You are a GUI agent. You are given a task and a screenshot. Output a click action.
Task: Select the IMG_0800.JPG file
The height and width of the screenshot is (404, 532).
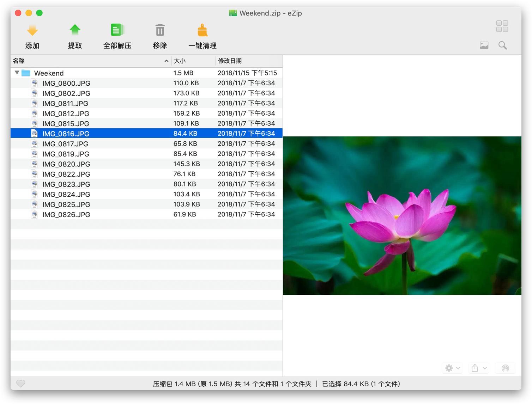pyautogui.click(x=66, y=83)
